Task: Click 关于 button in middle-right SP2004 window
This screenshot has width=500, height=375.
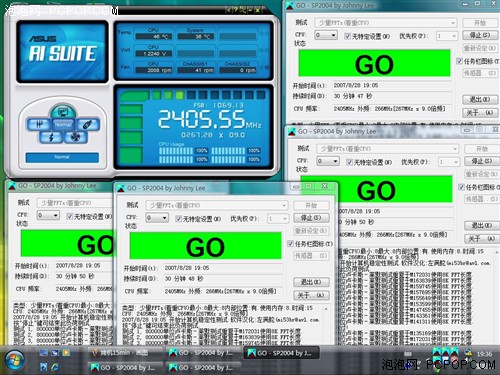Action: (x=482, y=239)
